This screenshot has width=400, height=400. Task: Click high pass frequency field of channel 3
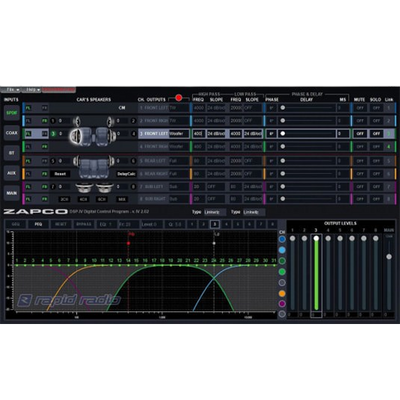point(198,134)
